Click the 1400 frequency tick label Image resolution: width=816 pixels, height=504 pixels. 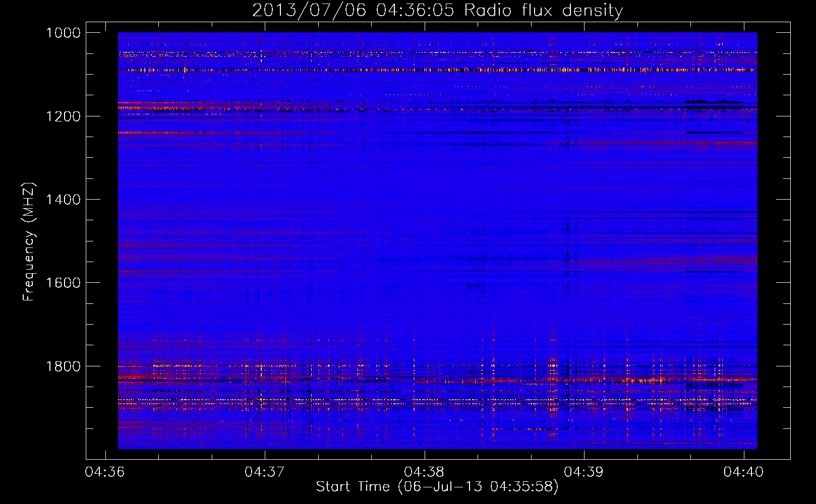coord(63,200)
